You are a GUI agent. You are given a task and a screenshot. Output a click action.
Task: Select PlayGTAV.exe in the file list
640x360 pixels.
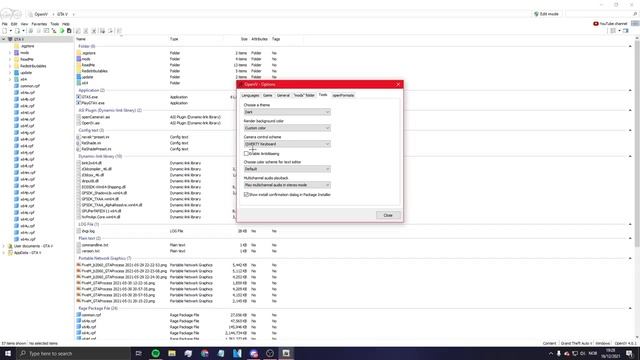(x=93, y=103)
